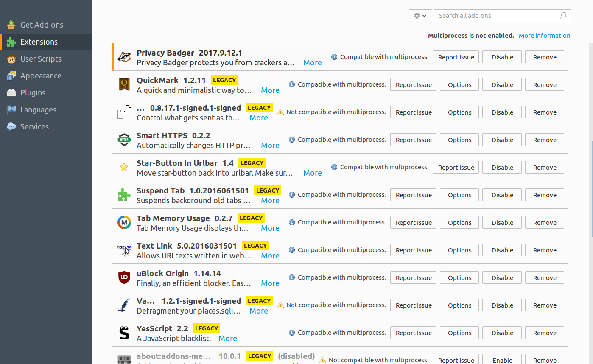Remove the Tab Memory Usage extension
The height and width of the screenshot is (364, 593).
(x=545, y=223)
